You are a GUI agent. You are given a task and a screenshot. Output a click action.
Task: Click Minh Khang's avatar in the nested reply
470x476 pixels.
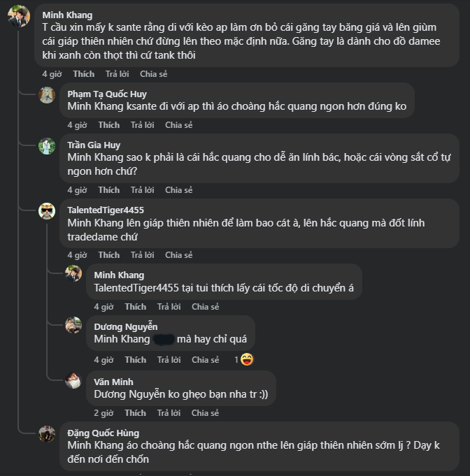(73, 274)
